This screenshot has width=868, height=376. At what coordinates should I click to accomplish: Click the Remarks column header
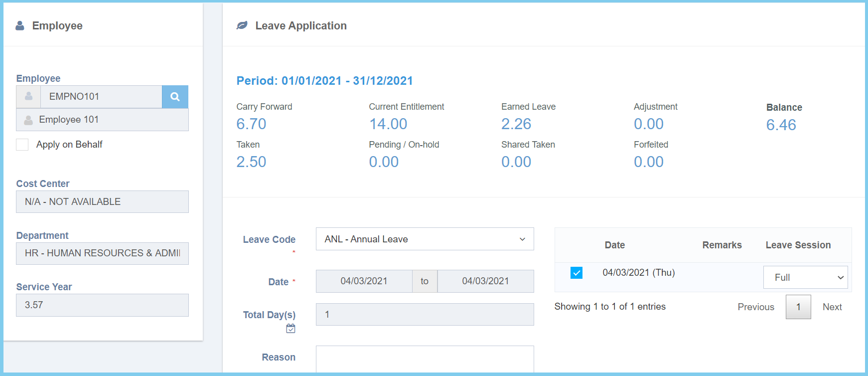[722, 245]
